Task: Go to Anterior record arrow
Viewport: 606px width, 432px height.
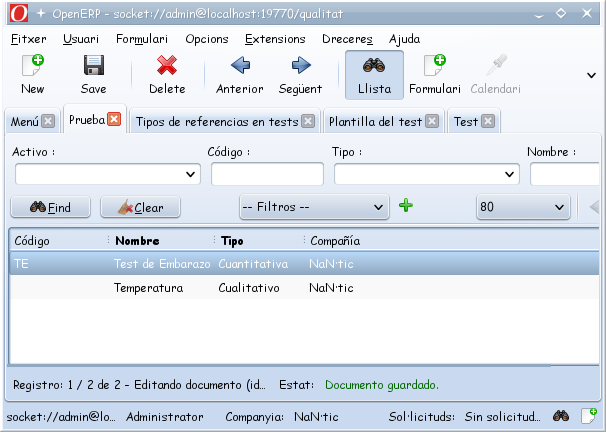Action: [x=240, y=65]
